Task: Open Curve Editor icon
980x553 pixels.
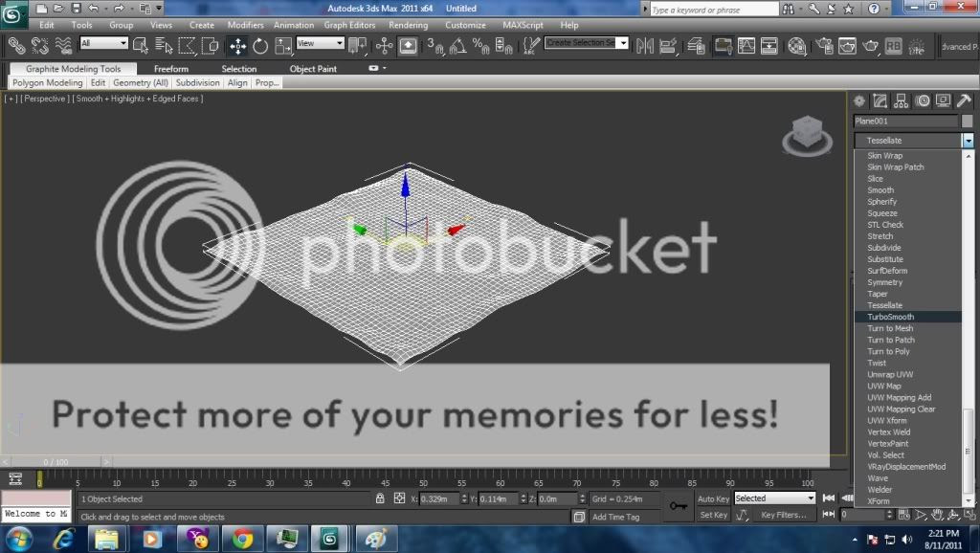Action: (x=746, y=46)
